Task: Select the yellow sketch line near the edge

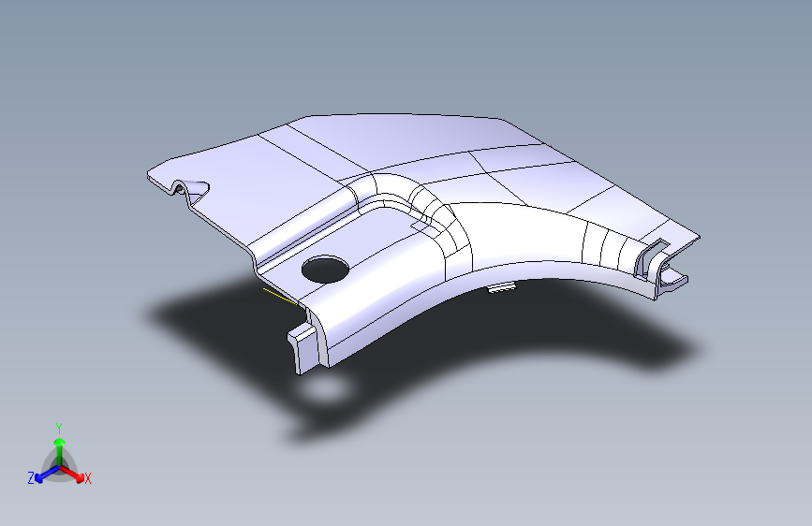Action: pos(280,297)
